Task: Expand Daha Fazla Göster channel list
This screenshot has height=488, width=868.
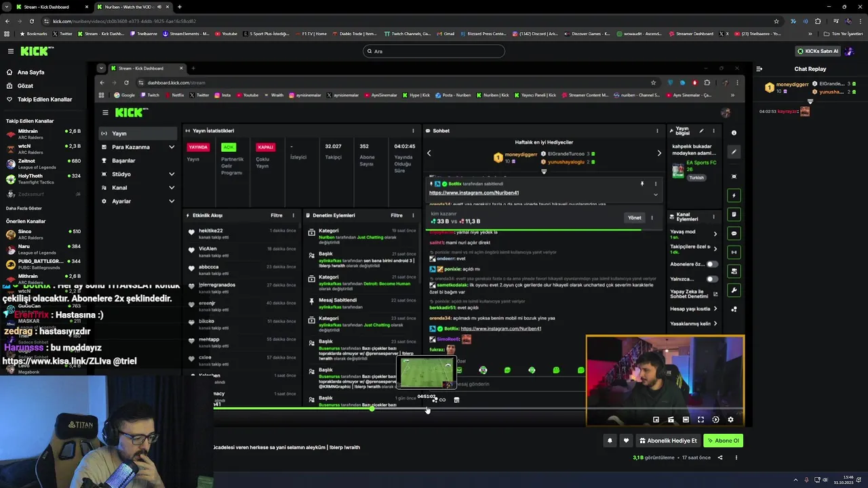Action: (x=24, y=208)
